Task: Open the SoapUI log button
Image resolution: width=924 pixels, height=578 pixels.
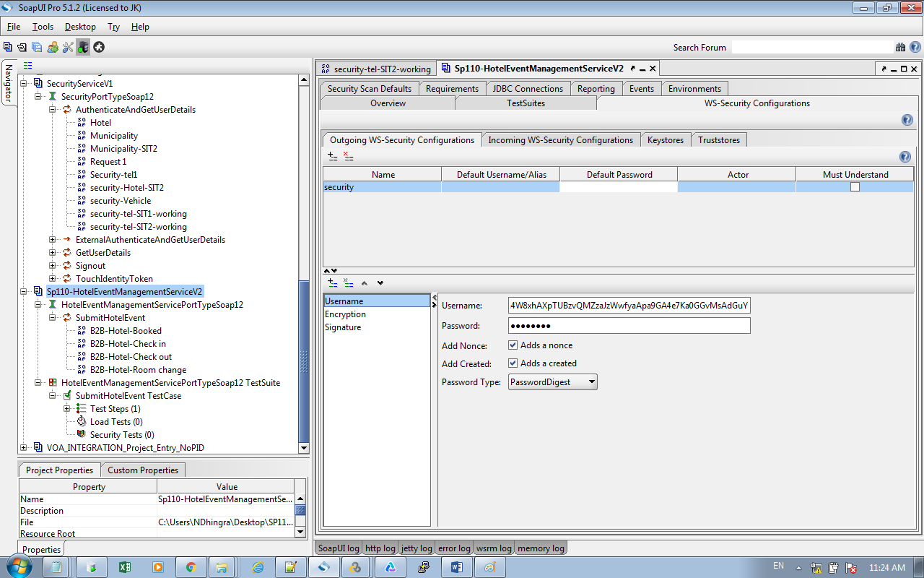Action: point(339,548)
